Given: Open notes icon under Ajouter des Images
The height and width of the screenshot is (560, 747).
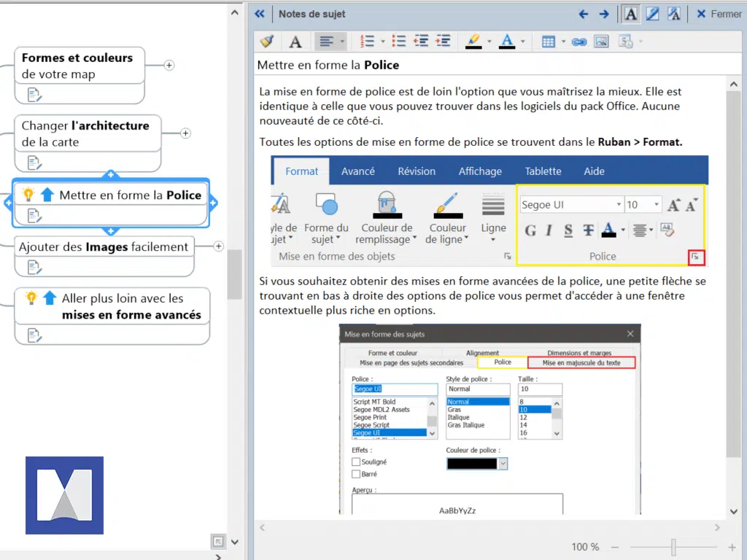Looking at the screenshot, I should [x=35, y=268].
